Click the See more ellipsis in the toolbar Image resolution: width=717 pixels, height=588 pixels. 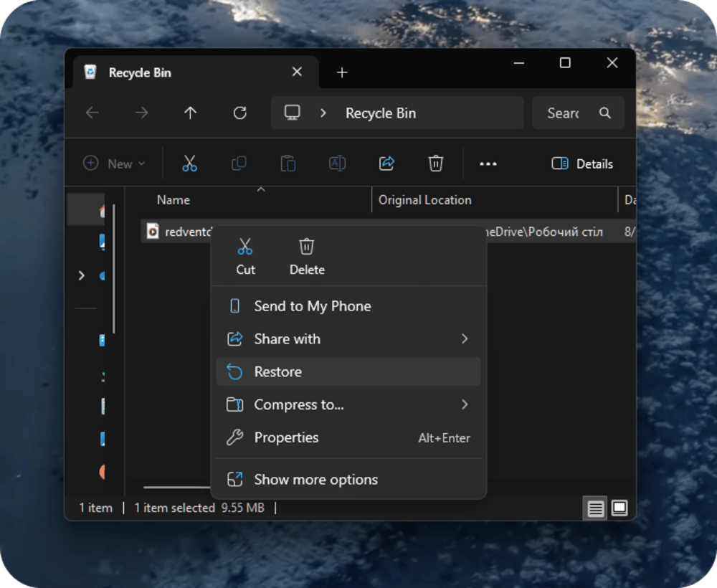click(x=488, y=163)
